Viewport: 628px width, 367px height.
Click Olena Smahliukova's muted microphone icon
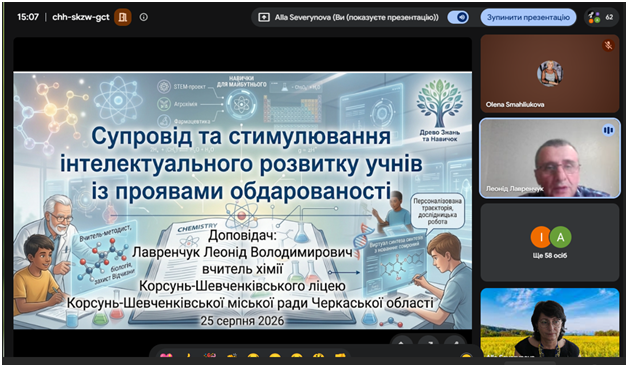(608, 45)
